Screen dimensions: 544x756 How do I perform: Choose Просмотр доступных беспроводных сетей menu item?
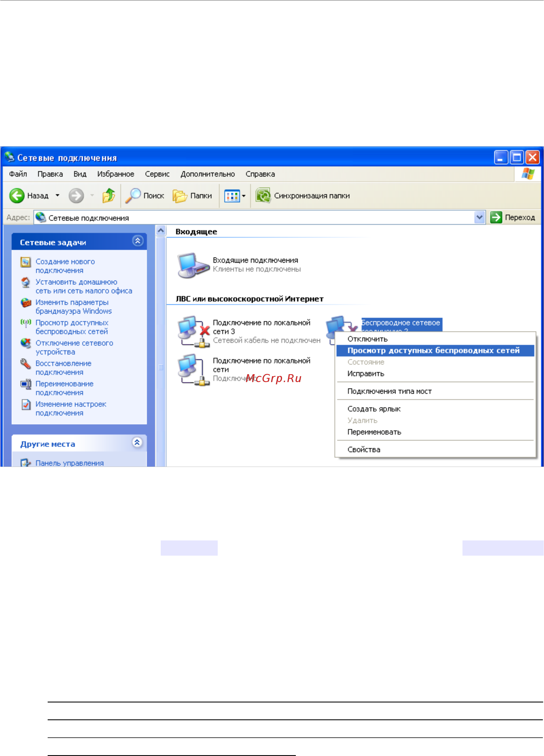point(436,351)
